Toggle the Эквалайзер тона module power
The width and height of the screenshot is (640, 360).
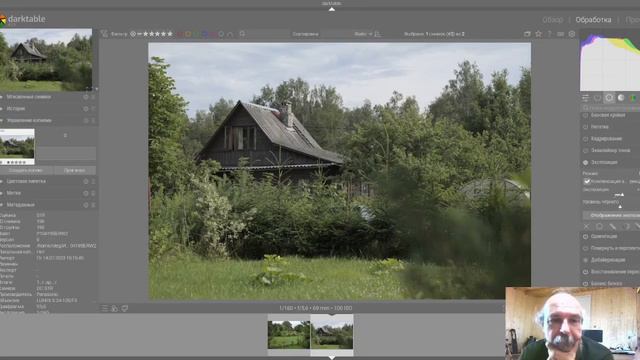click(x=585, y=151)
